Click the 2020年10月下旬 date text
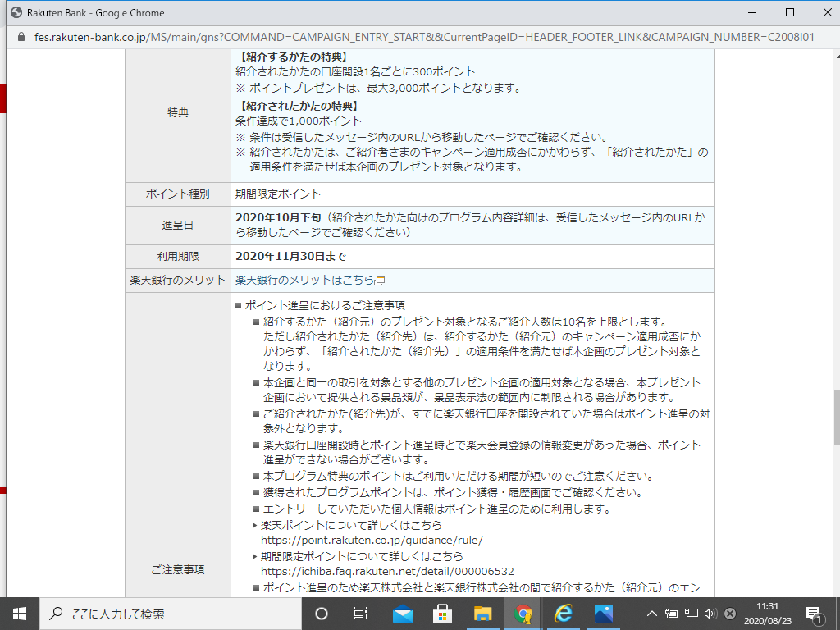Image resolution: width=840 pixels, height=630 pixels. pyautogui.click(x=279, y=217)
